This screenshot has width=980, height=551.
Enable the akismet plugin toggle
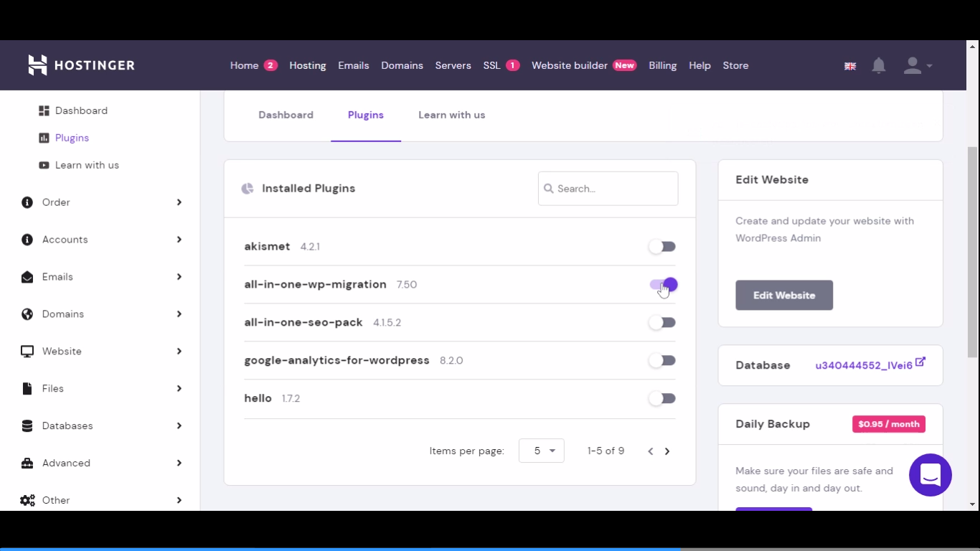click(x=662, y=247)
